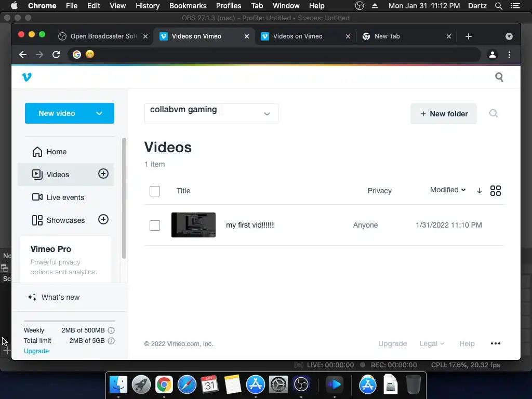Click the Help link in the footer
This screenshot has height=399, width=532.
[x=467, y=344]
